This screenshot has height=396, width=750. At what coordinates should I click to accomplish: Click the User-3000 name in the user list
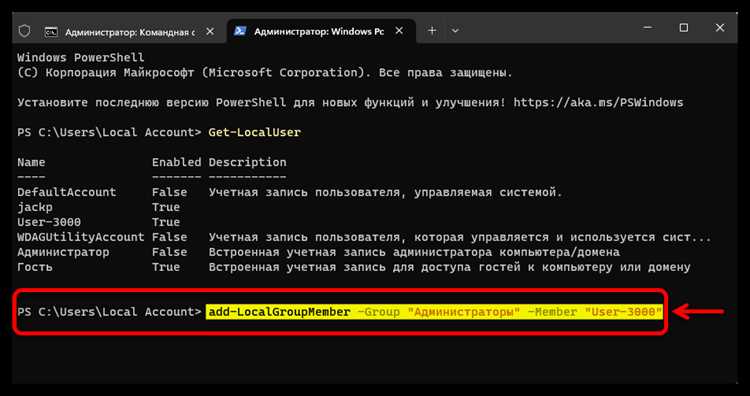point(49,222)
